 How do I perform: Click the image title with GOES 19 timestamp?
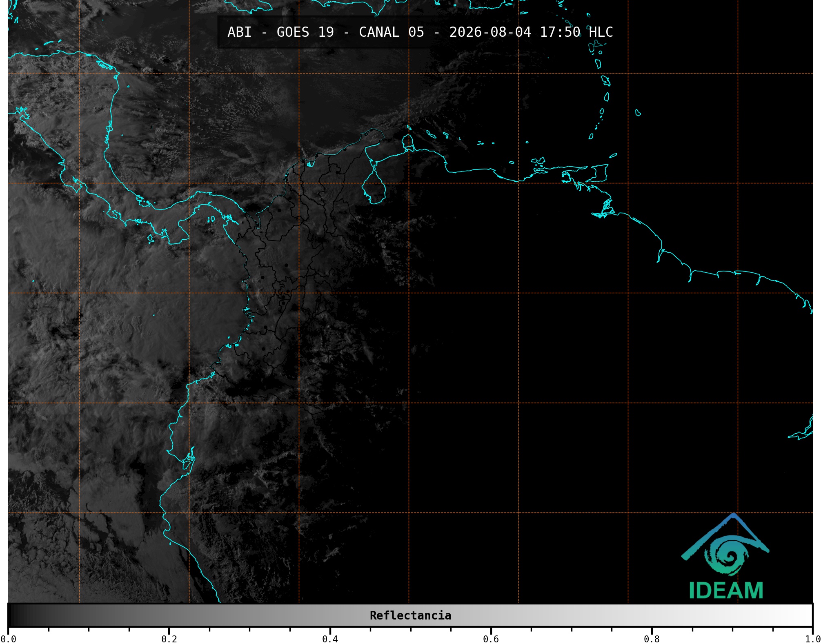(420, 32)
